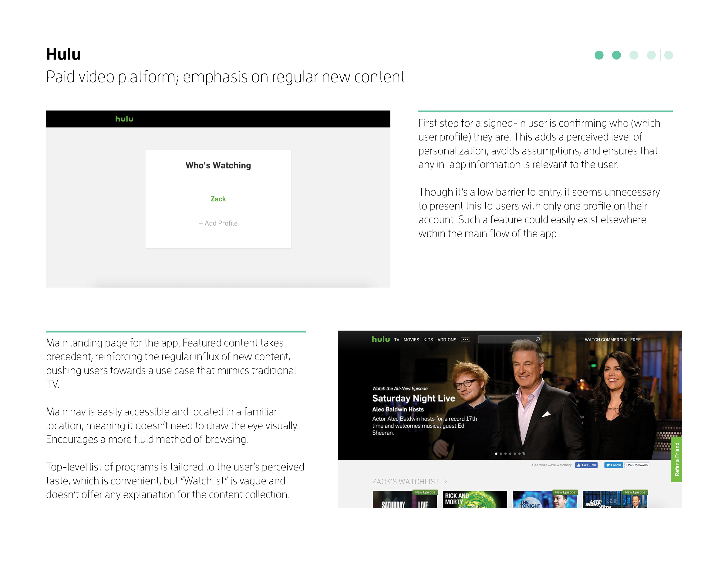The image size is (728, 563).
Task: Click the last slide progress dot after divider
Action: [669, 55]
